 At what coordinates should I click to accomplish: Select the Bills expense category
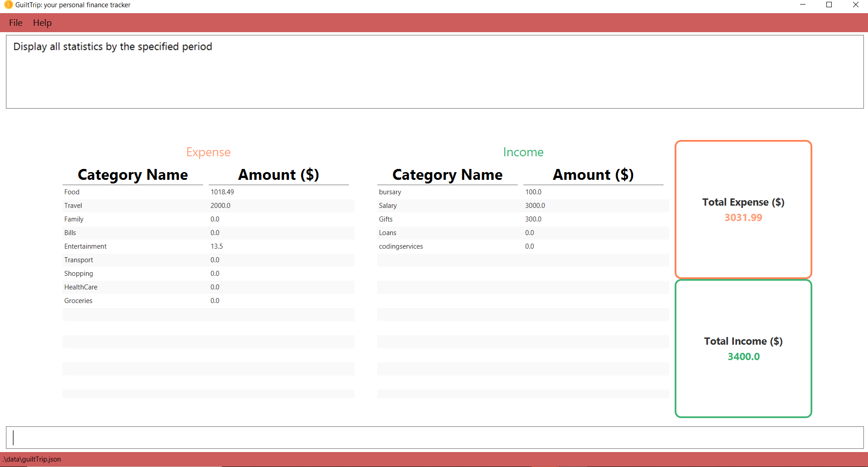(70, 233)
